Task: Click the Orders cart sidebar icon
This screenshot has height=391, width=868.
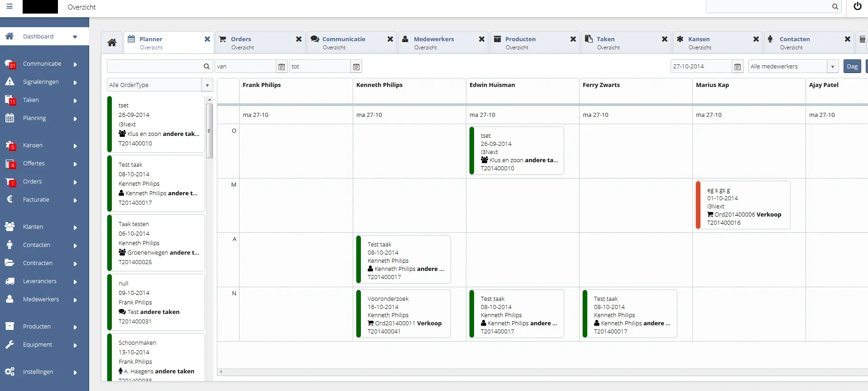Action: click(10, 182)
